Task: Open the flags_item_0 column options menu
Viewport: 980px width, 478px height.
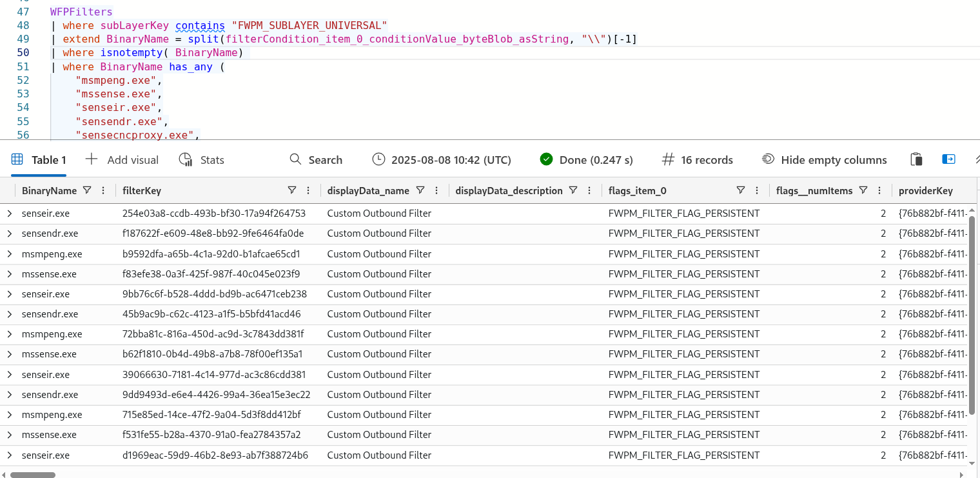Action: tap(757, 190)
